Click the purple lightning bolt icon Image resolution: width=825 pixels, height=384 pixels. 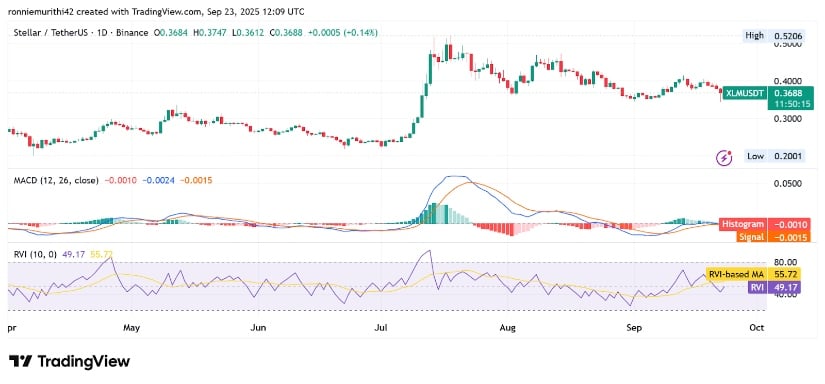tap(725, 157)
